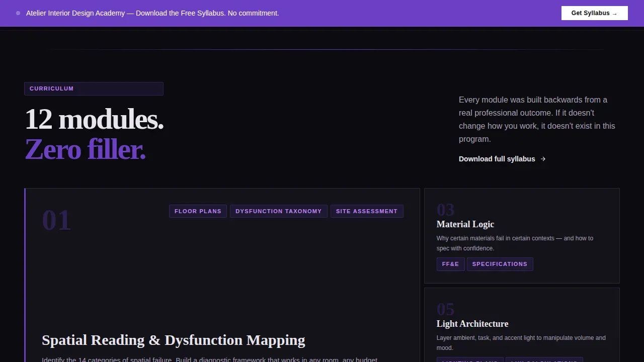This screenshot has width=644, height=362.
Task: Click the module number 03
Action: pos(445,209)
